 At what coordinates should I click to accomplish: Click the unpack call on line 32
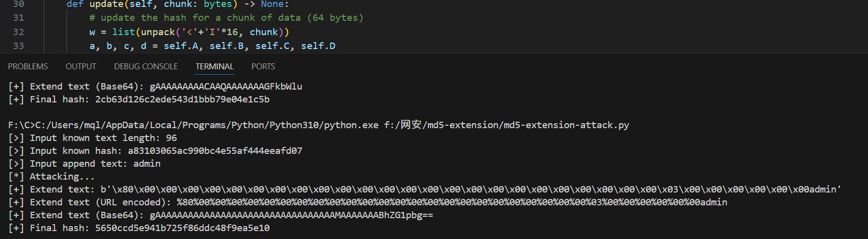[x=158, y=32]
